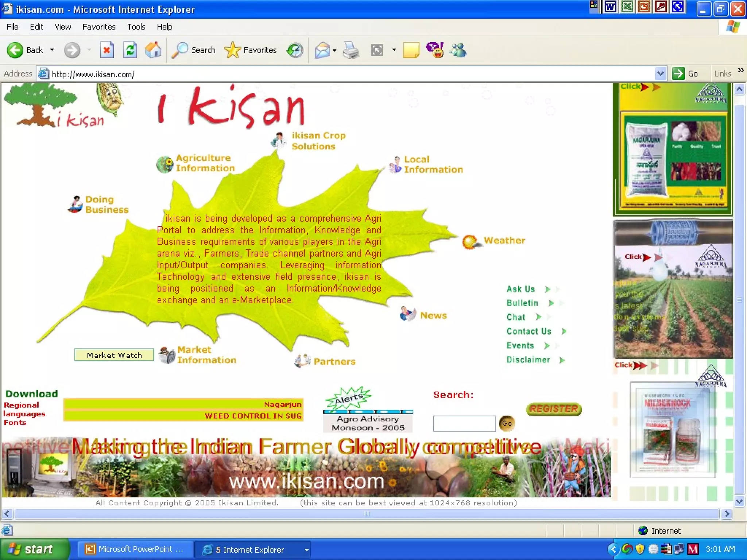Click the Stop loading toolbar icon
The image size is (747, 560).
[107, 50]
